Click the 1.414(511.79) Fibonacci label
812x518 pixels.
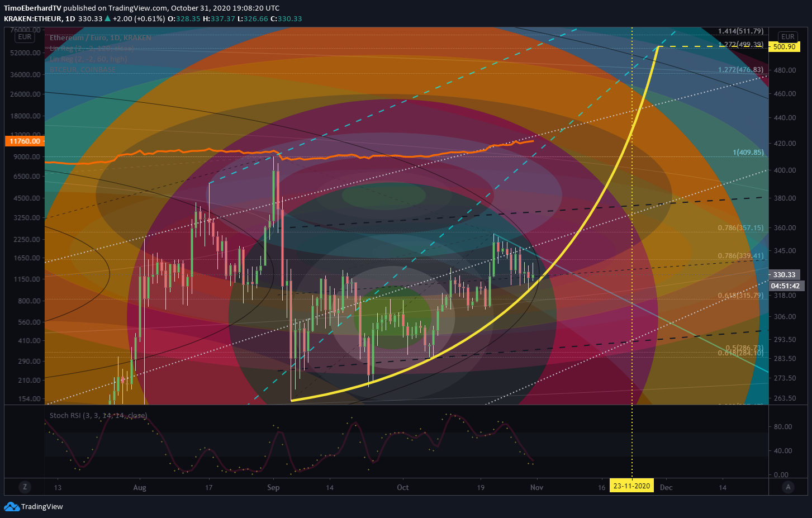coord(740,31)
